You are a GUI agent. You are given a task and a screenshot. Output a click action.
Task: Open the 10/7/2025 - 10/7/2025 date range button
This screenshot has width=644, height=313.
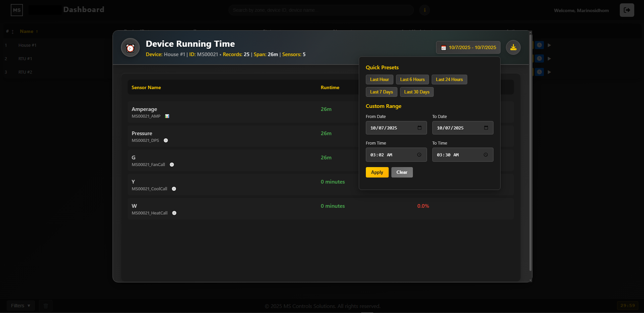pos(468,47)
